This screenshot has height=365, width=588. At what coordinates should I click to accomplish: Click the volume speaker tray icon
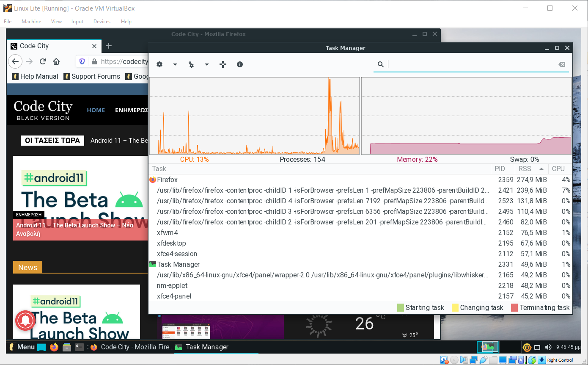[x=548, y=348]
